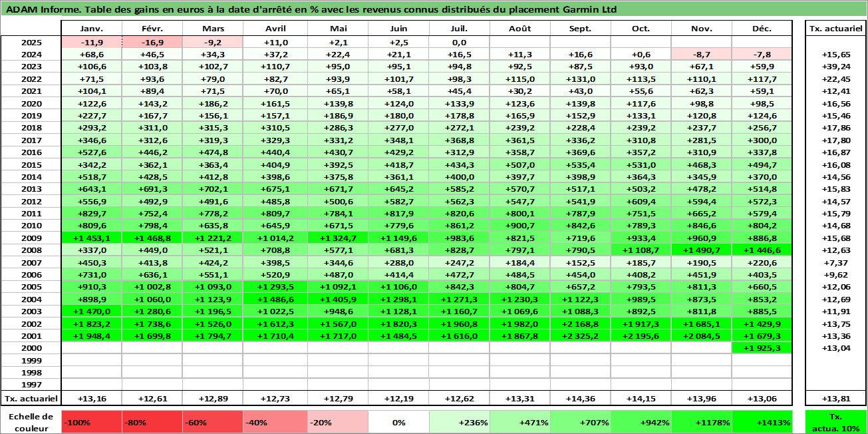Screen dimensions: 868x434
Task: Select the Nov. column header
Action: [702, 29]
